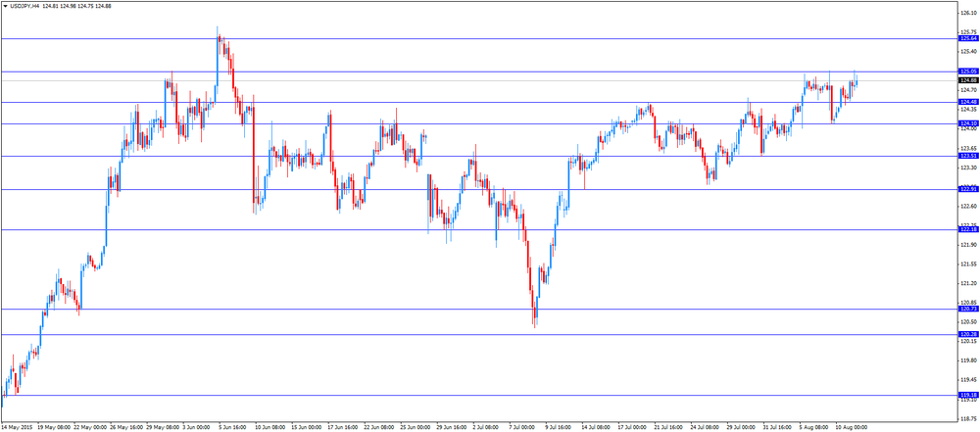Viewport: 980px width, 432px height.
Task: Click the 124.81 open value in header
Action: [51, 4]
